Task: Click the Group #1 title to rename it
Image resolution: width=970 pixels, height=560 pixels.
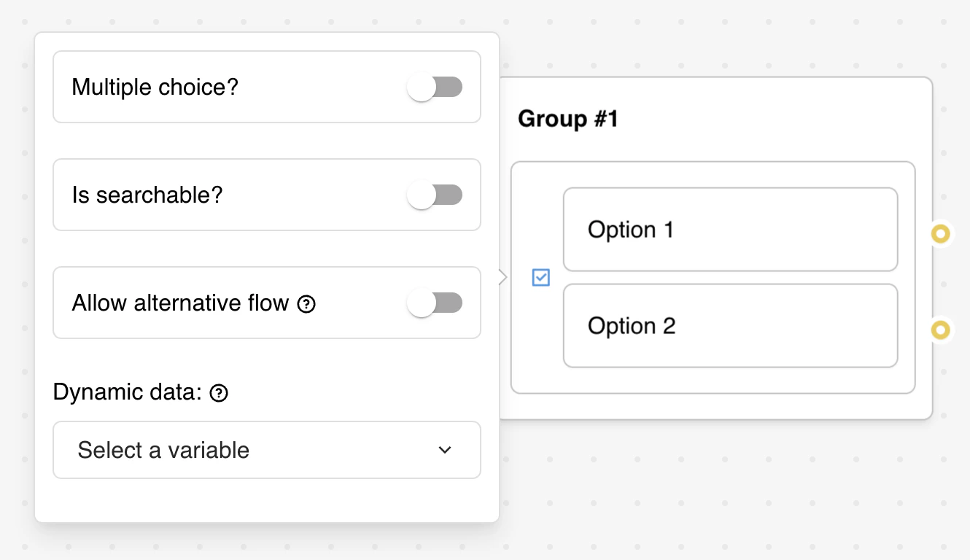Action: (x=567, y=118)
